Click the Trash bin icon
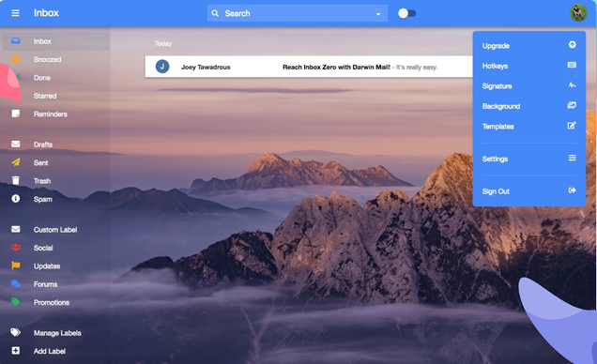Viewport: 597px width, 364px height. [x=16, y=180]
